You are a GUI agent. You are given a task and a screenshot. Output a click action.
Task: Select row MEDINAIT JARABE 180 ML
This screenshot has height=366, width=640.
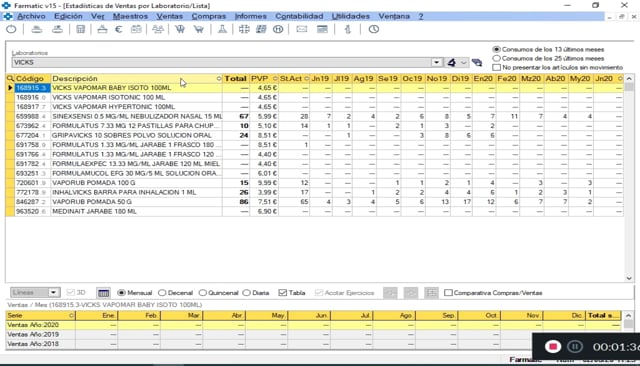314,211
